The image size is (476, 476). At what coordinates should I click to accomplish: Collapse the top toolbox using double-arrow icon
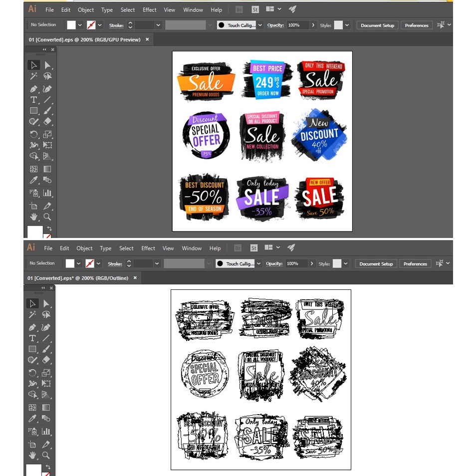(44, 49)
